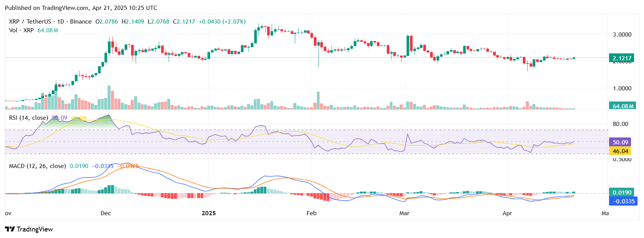The height and width of the screenshot is (238, 644).
Task: Click the Feb label on time axis
Action: coord(312,213)
